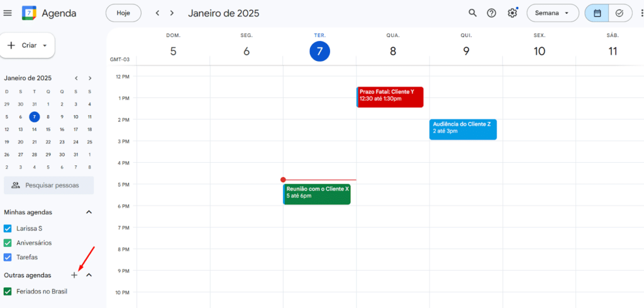This screenshot has height=308, width=644.
Task: Open the settings gear menu
Action: [x=512, y=13]
